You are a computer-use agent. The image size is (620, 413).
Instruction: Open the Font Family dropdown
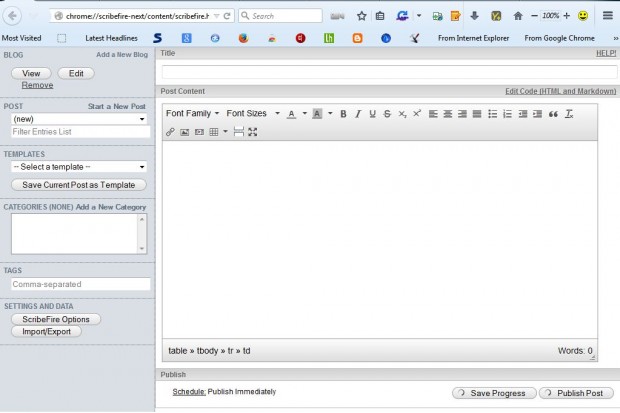click(192, 114)
